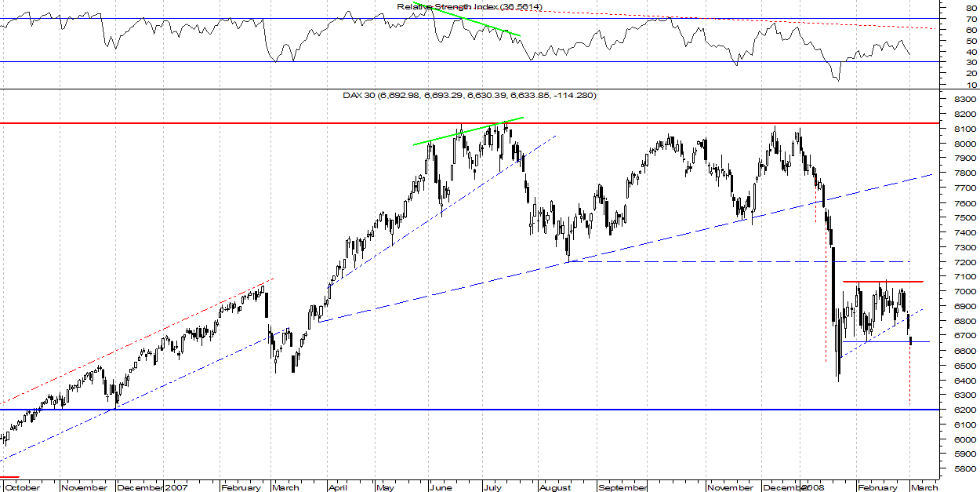The width and height of the screenshot is (980, 492).
Task: Click RSI axis value 10
Action: coord(973,85)
